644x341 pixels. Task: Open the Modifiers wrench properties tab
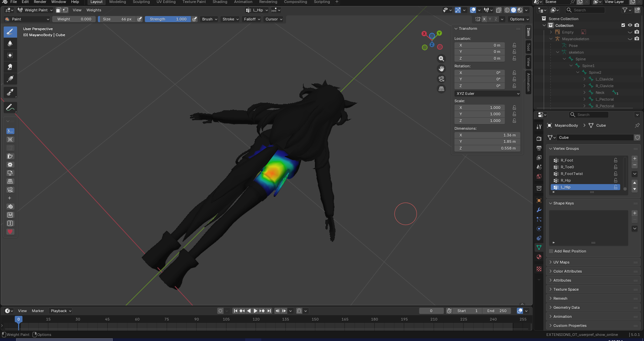click(539, 210)
